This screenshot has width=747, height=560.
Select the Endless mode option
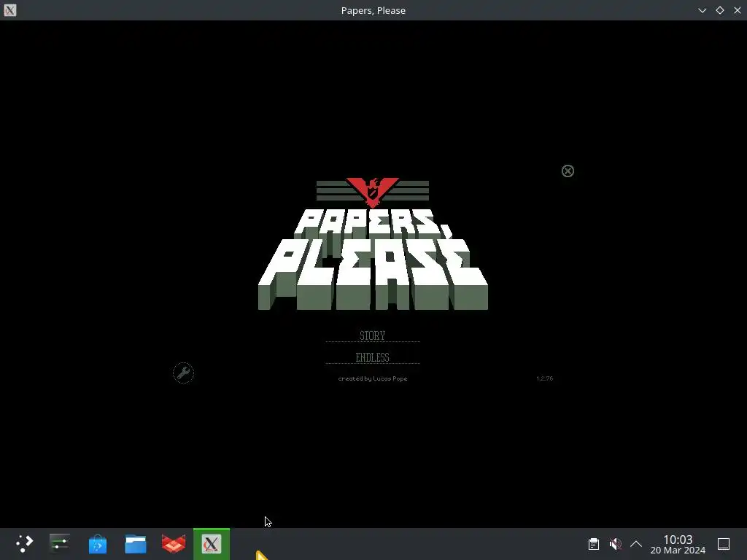pos(373,357)
